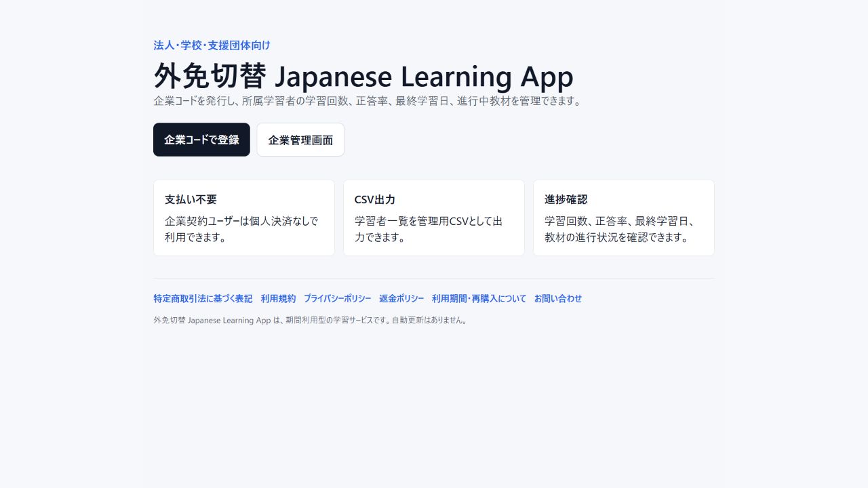
Task: Click the 進捗確認 card heading
Action: [x=566, y=199]
